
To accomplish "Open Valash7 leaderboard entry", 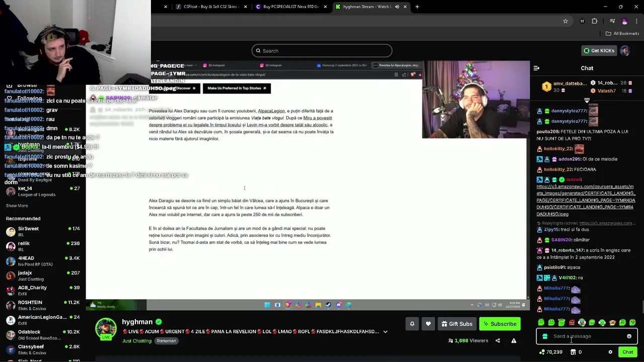I will coord(606,91).
